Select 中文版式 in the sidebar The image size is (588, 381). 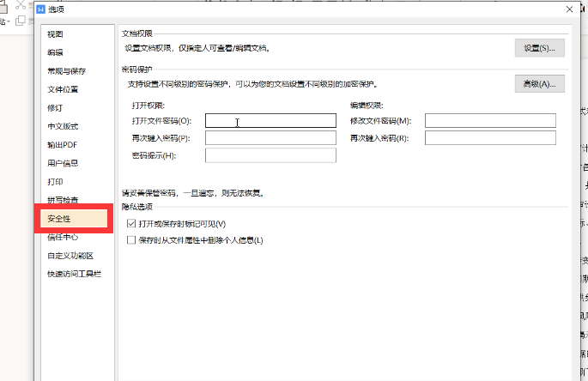[x=63, y=126]
